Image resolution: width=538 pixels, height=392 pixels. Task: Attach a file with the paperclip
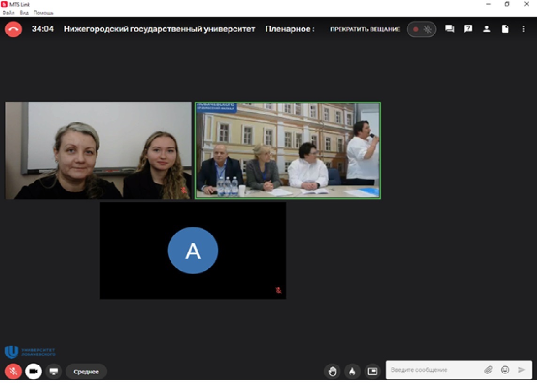[488, 369]
